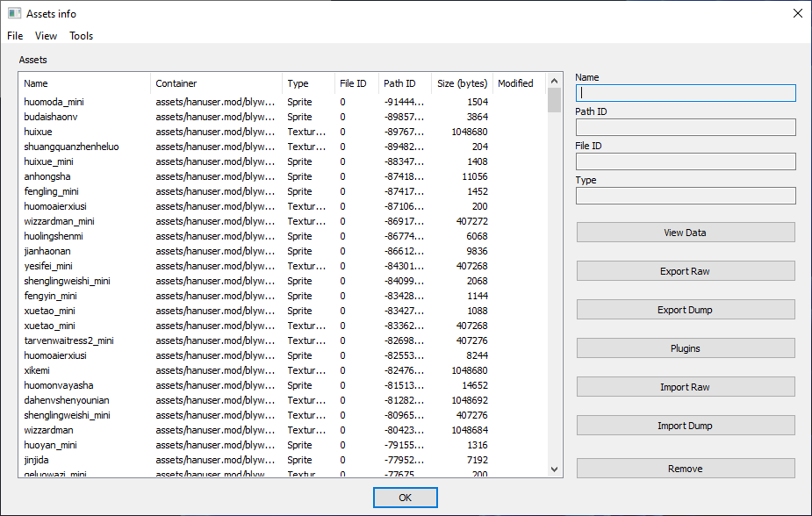Focus the Name input field
Image resolution: width=812 pixels, height=516 pixels.
pos(685,93)
